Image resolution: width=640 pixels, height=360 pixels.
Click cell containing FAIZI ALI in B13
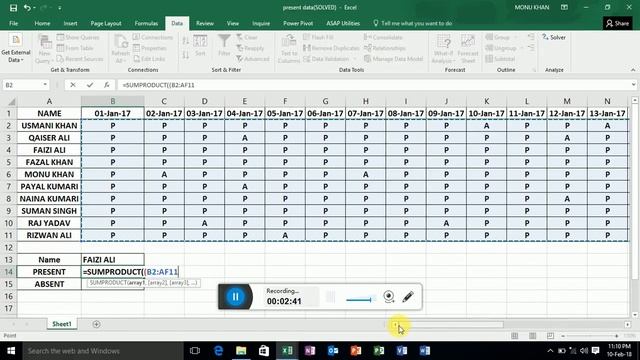click(x=113, y=260)
